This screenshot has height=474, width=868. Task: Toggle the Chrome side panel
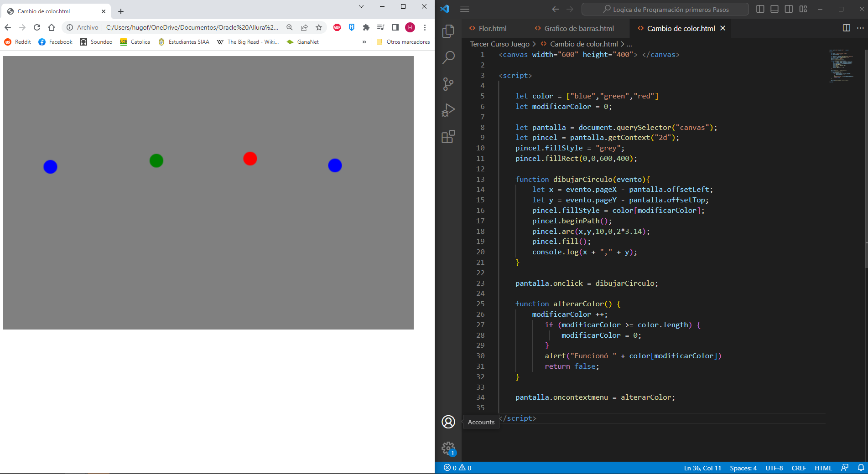click(x=395, y=27)
